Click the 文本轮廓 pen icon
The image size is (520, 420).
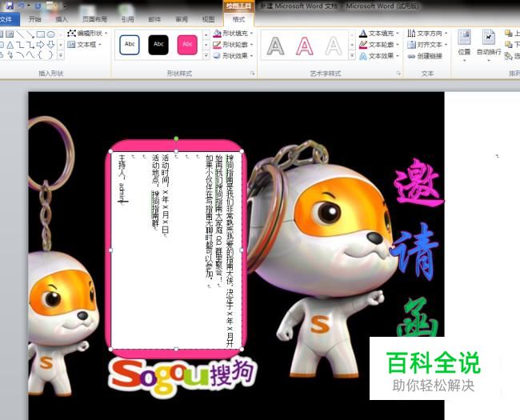tap(363, 45)
